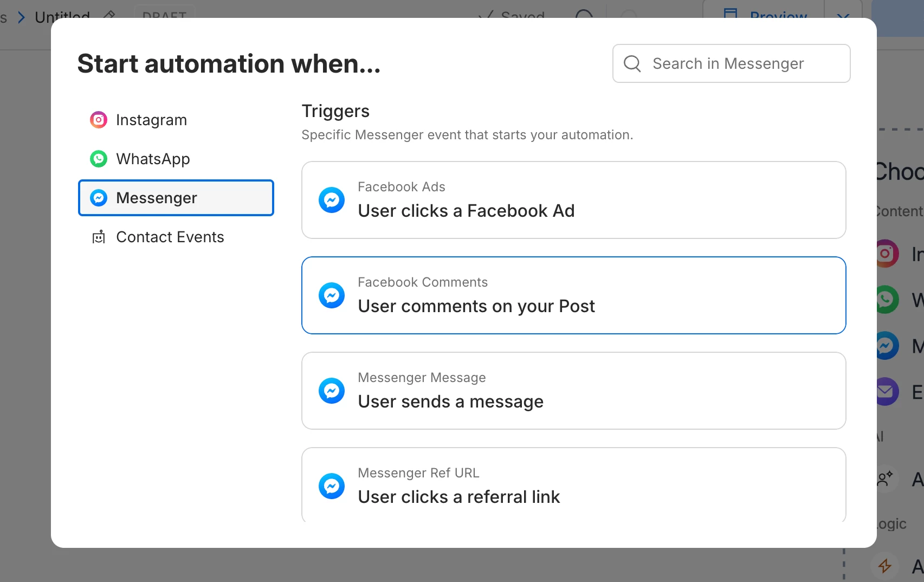This screenshot has height=582, width=924.
Task: Open Contact Events category
Action: (x=176, y=237)
